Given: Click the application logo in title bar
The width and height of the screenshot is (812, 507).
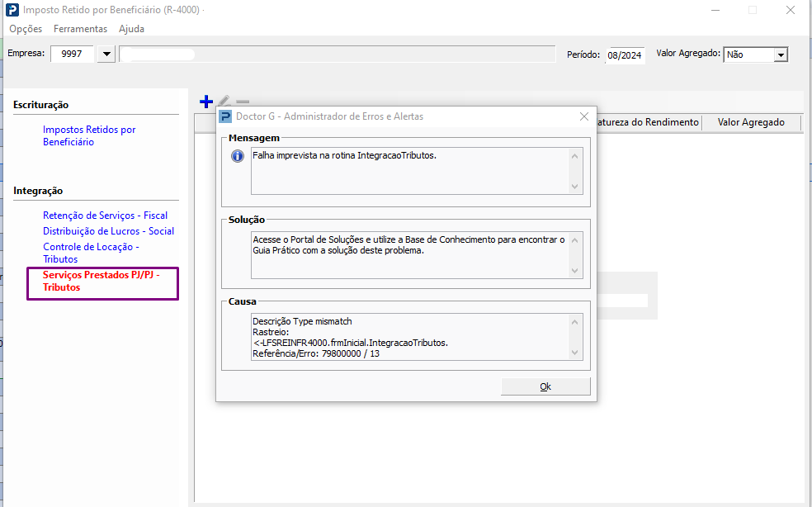Looking at the screenshot, I should pos(11,11).
